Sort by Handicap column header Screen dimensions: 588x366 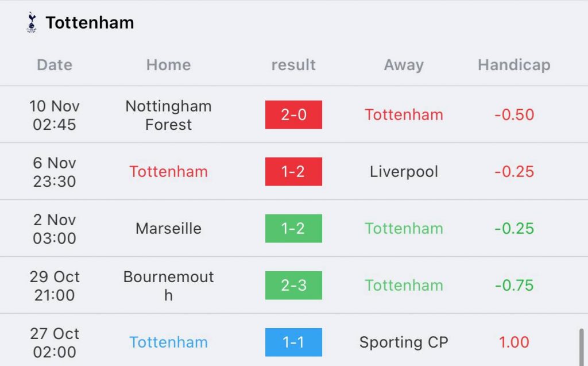coord(514,65)
